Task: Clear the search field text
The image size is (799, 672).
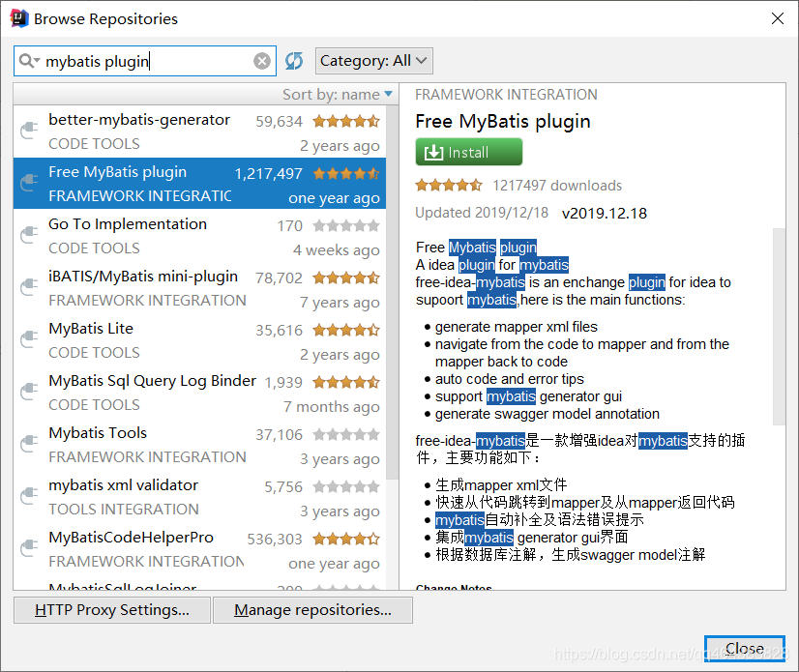Action: (262, 61)
